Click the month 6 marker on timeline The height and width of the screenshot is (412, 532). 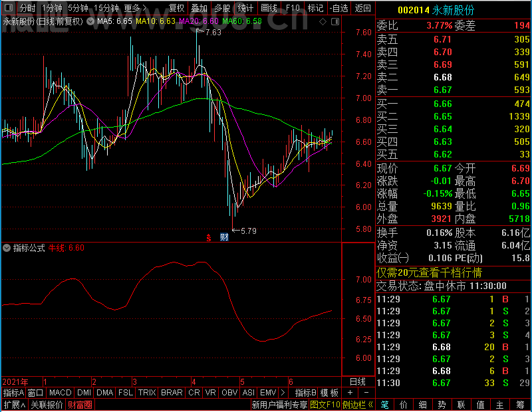(291, 382)
